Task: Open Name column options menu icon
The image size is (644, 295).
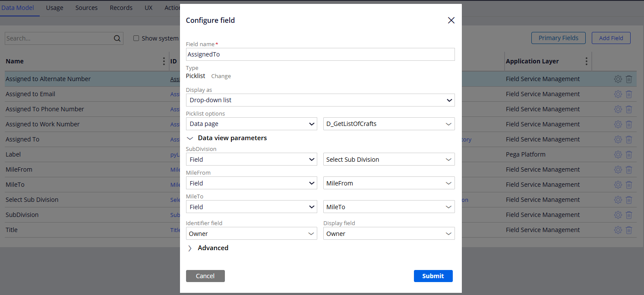Action: pos(164,61)
